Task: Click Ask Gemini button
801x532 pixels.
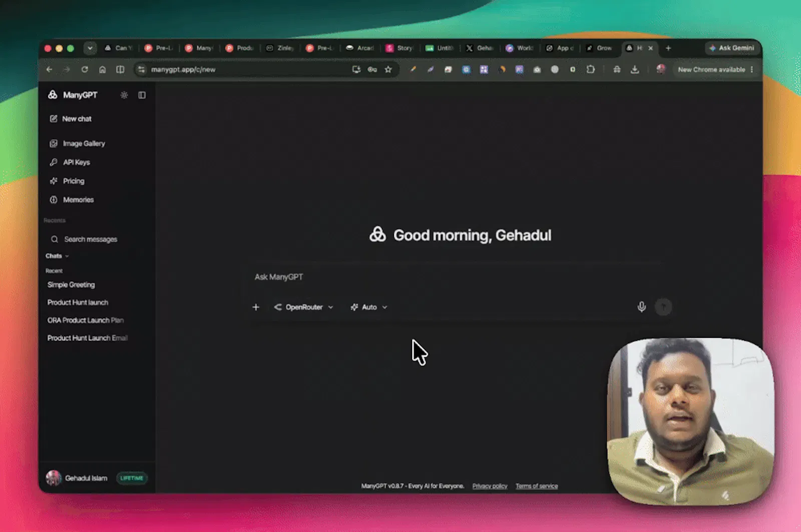Action: point(732,48)
